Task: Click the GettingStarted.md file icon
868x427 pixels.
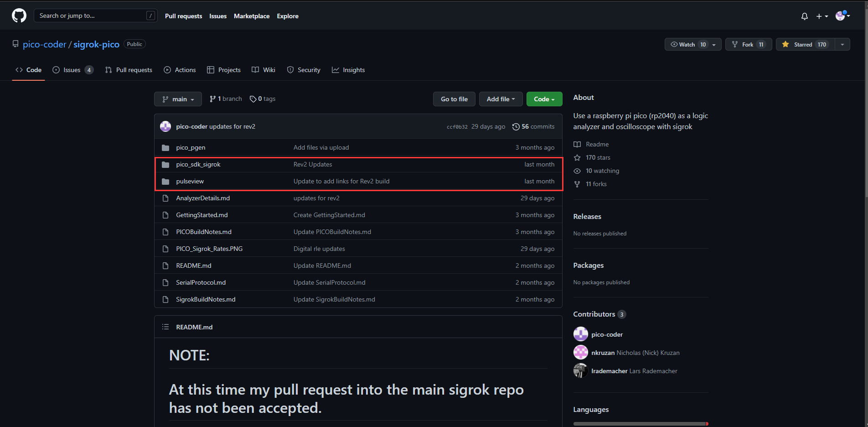Action: pyautogui.click(x=165, y=215)
